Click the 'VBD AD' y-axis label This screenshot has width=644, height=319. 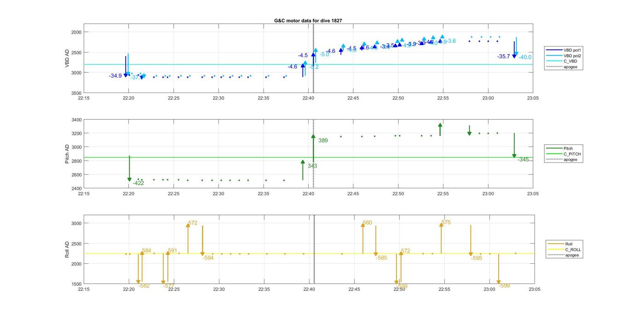pyautogui.click(x=67, y=58)
